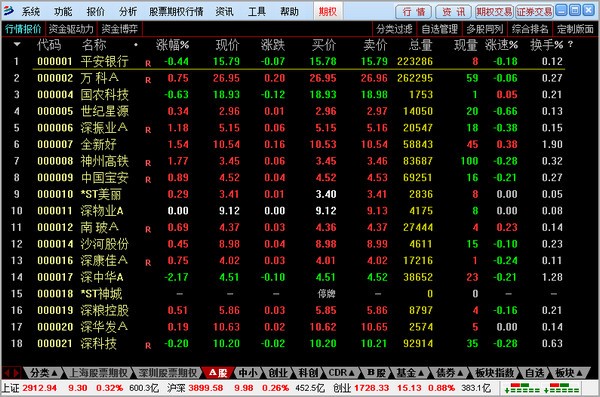This screenshot has width=600, height=397.
Task: Click the right red arrow at tab bar start
Action: pos(16,372)
